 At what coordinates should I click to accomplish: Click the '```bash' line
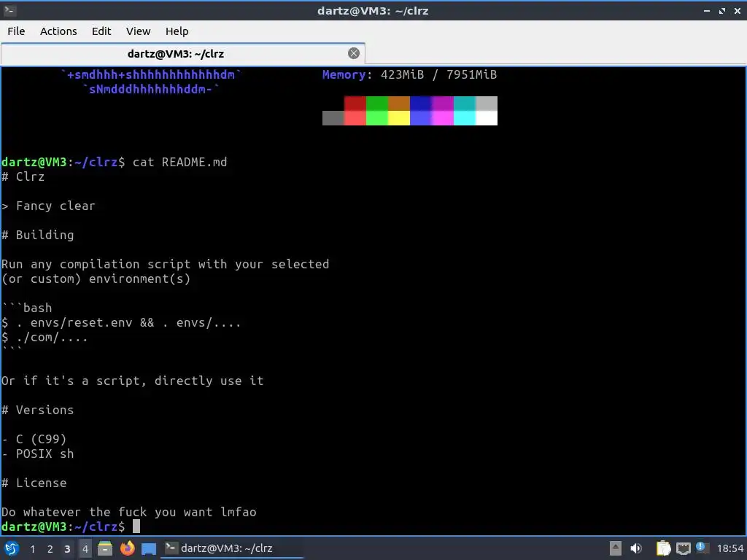[27, 308]
